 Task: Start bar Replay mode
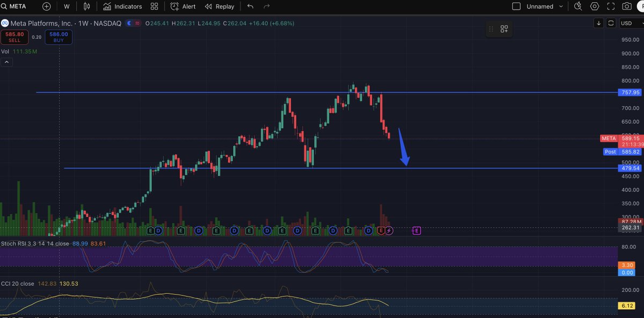click(x=219, y=6)
